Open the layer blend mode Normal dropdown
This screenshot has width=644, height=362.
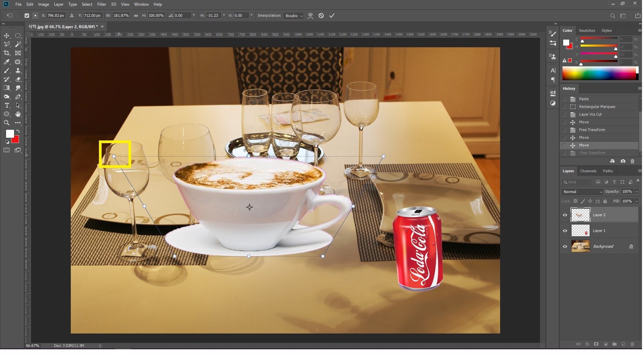tap(582, 192)
